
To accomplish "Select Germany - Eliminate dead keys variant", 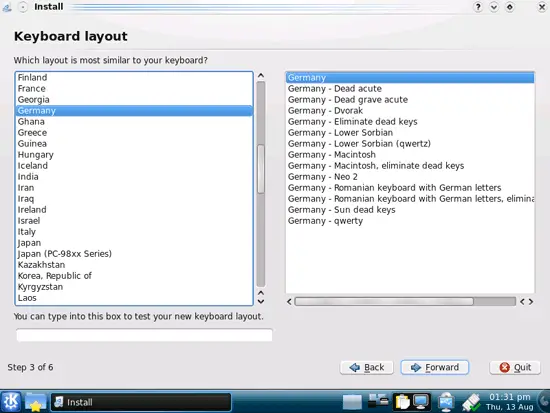I will [x=410, y=121].
